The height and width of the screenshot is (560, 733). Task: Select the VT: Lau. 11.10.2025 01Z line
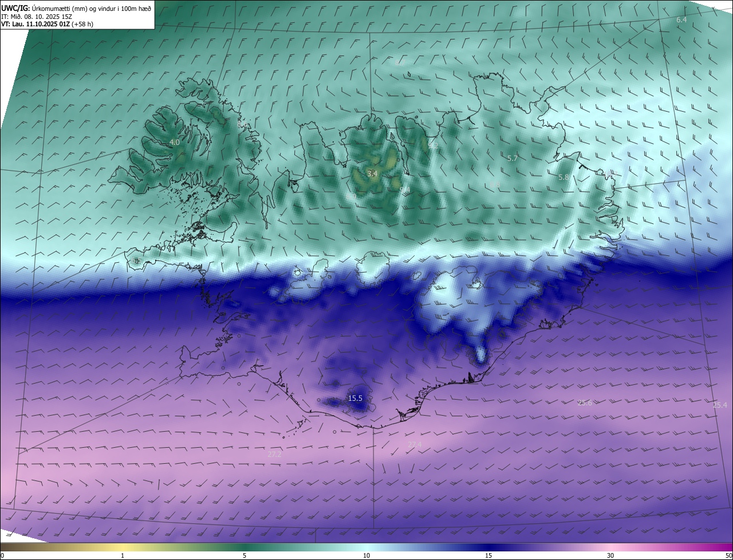[x=48, y=24]
